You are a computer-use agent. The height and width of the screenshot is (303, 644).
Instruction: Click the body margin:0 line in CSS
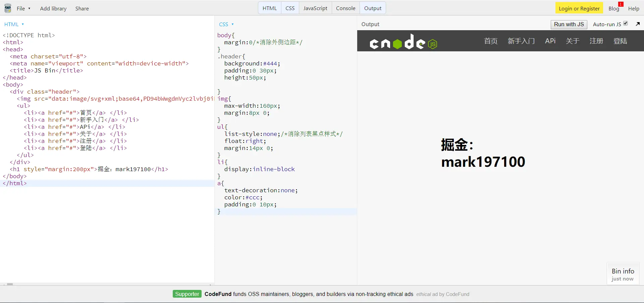point(263,42)
